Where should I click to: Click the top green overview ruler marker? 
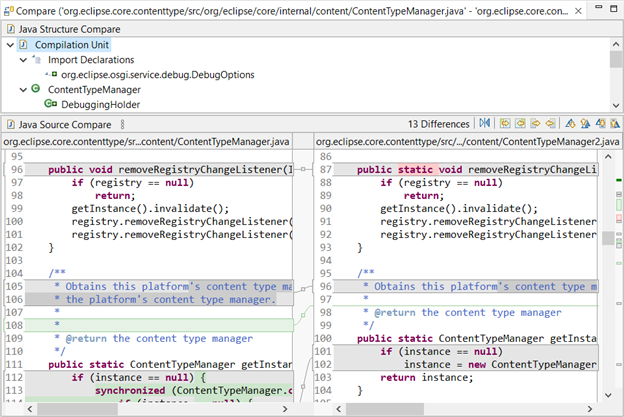[618, 181]
